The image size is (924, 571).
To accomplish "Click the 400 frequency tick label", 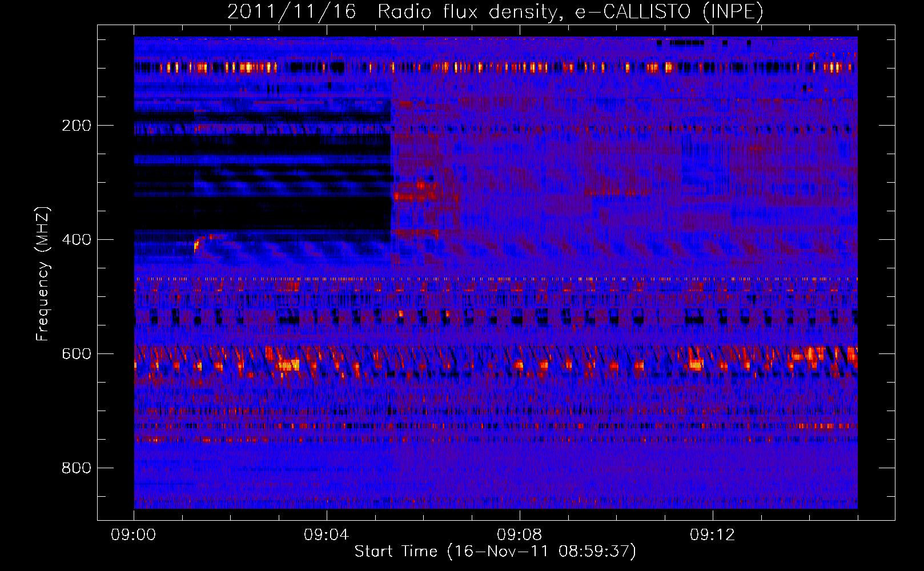I will 77,240.
